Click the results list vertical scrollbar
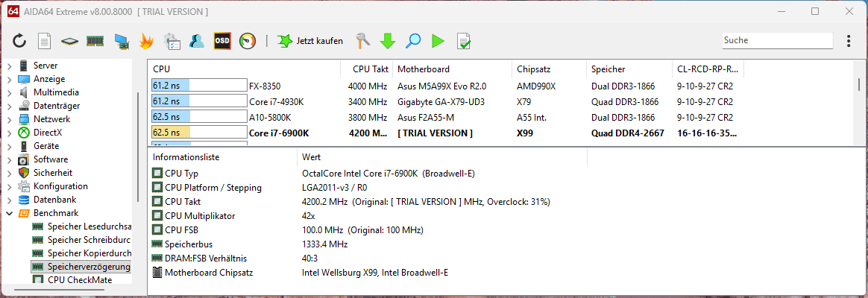Viewport: 868px width, 298px height. 859,84
